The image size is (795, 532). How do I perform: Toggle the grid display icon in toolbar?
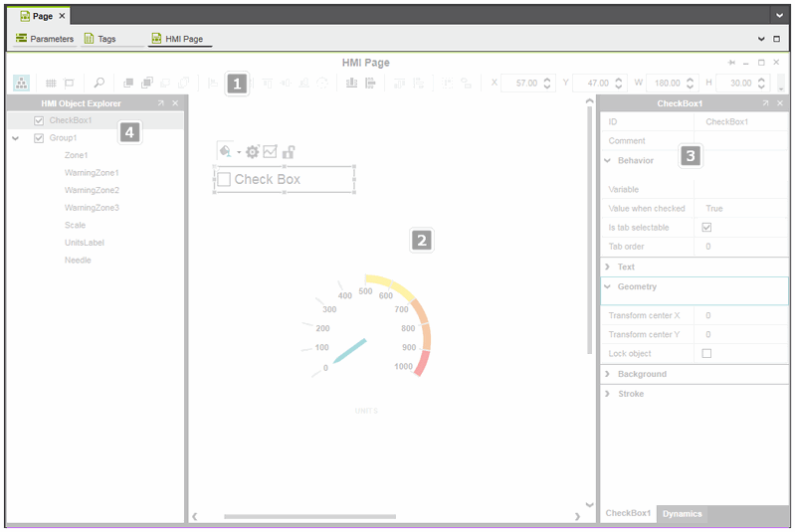pyautogui.click(x=51, y=84)
